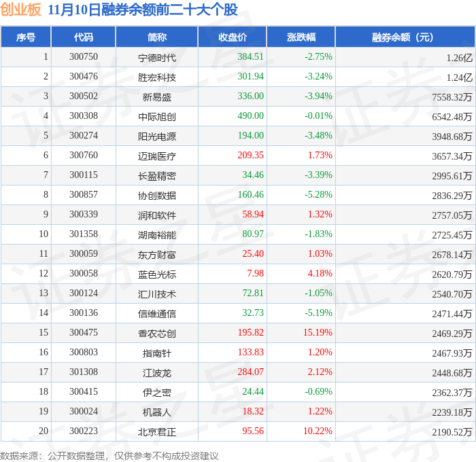
Task: Select stock code 301358
Action: pyautogui.click(x=84, y=234)
